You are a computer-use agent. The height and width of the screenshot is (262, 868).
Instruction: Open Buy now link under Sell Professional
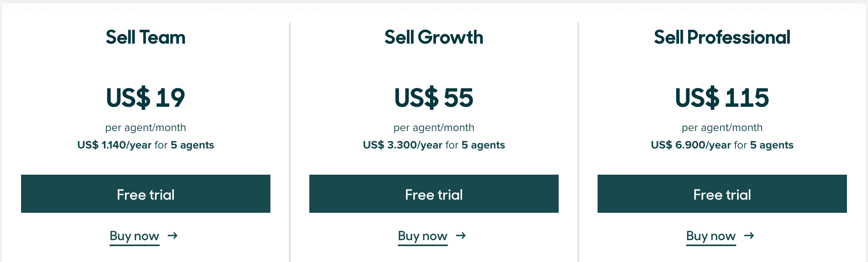pyautogui.click(x=711, y=236)
